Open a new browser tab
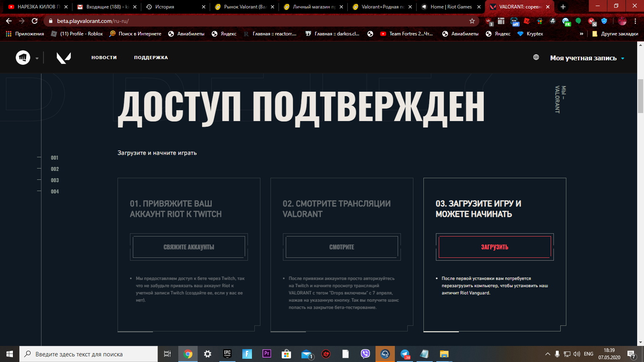 coord(563,7)
